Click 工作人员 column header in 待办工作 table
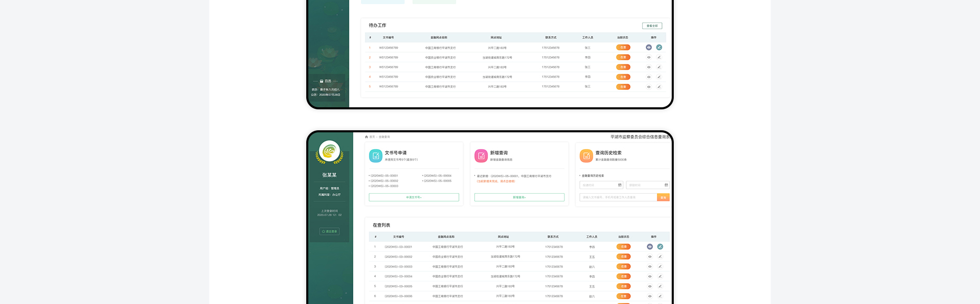This screenshot has width=980, height=304. pos(587,38)
